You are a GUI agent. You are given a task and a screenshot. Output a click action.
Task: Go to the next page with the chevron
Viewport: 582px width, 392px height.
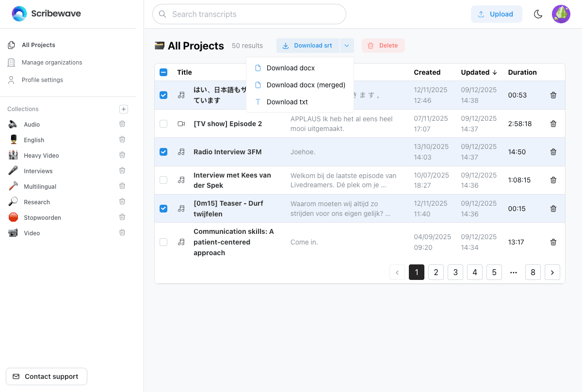click(552, 272)
